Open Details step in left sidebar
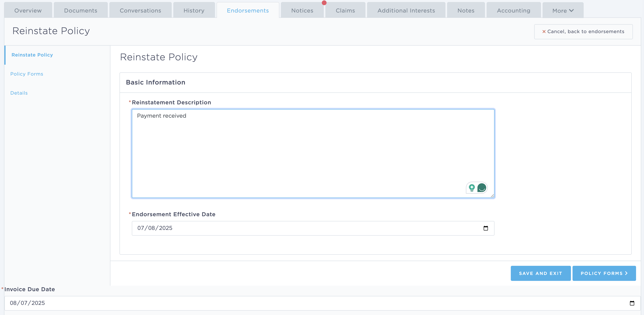The width and height of the screenshot is (644, 315). (19, 93)
